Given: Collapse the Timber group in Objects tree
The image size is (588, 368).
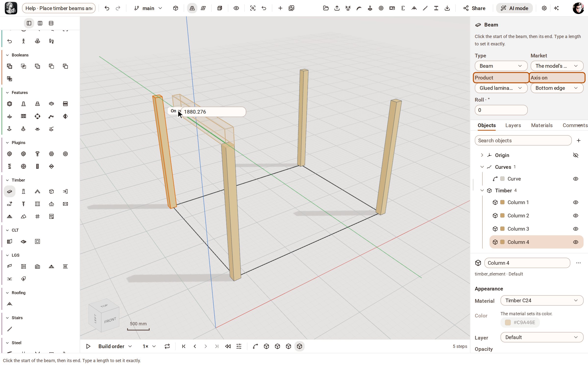Looking at the screenshot, I should (482, 191).
